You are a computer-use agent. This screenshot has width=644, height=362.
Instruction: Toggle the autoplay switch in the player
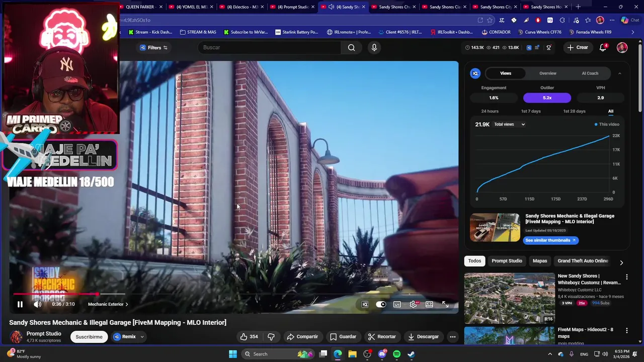[x=381, y=304]
